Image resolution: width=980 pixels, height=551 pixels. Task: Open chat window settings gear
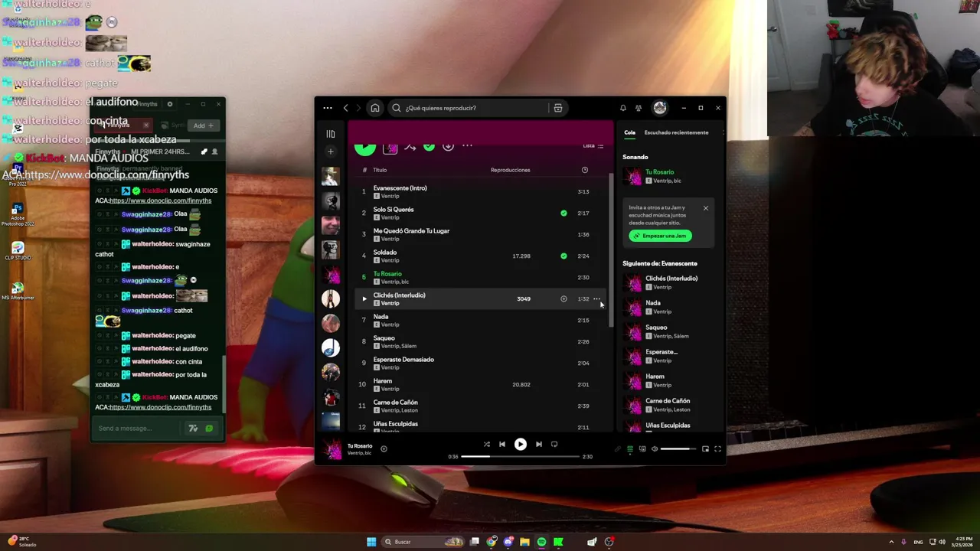coord(170,104)
